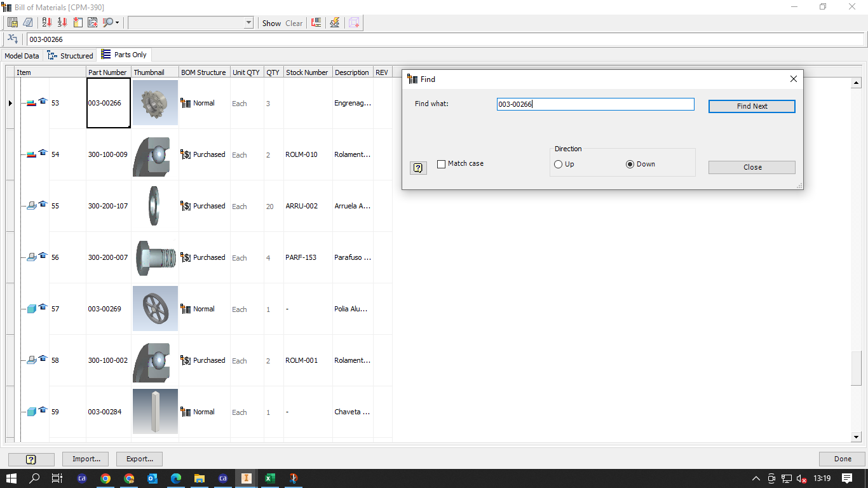Select the alphabetical Sort Ascending icon
The height and width of the screenshot is (488, 868).
(x=46, y=22)
